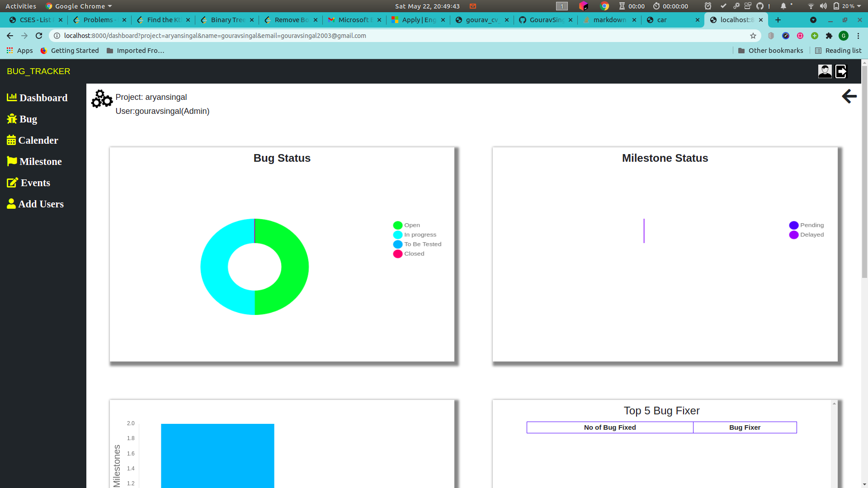Bookmark this page with star icon

[753, 36]
